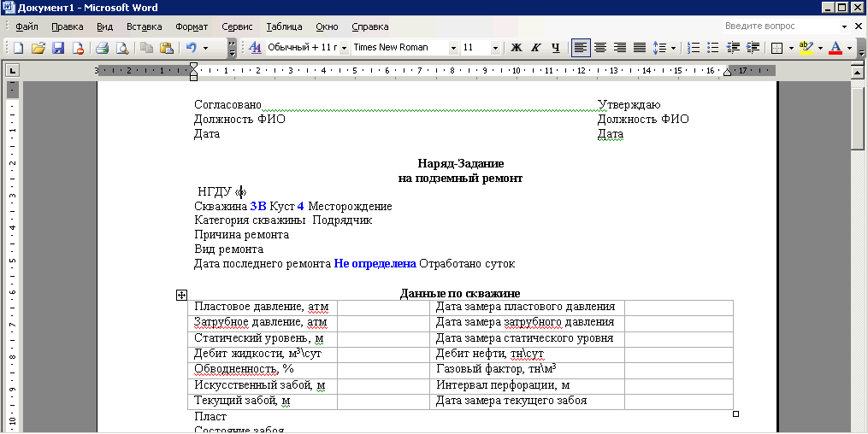The image size is (868, 434).
Task: Open the Правка menu
Action: click(67, 26)
